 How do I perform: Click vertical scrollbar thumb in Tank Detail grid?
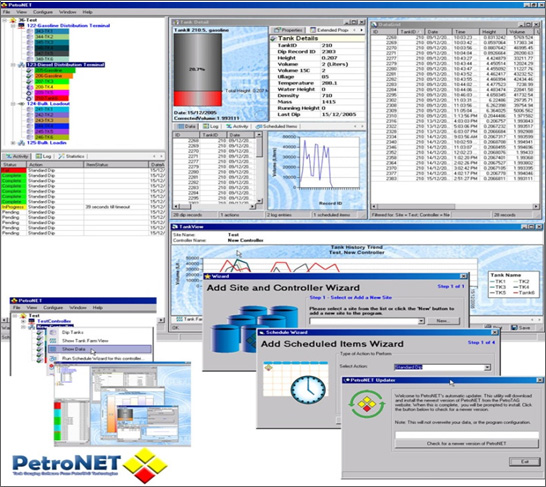(259, 147)
